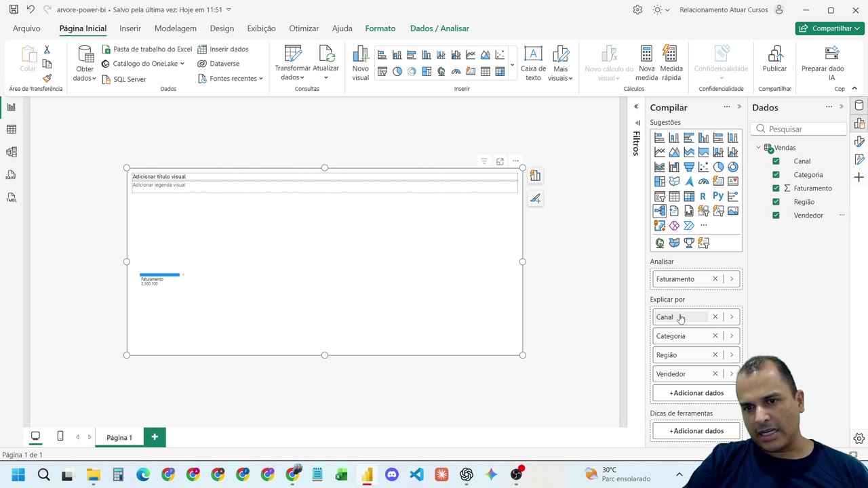Select the matrix visual in Compilar

tap(689, 197)
